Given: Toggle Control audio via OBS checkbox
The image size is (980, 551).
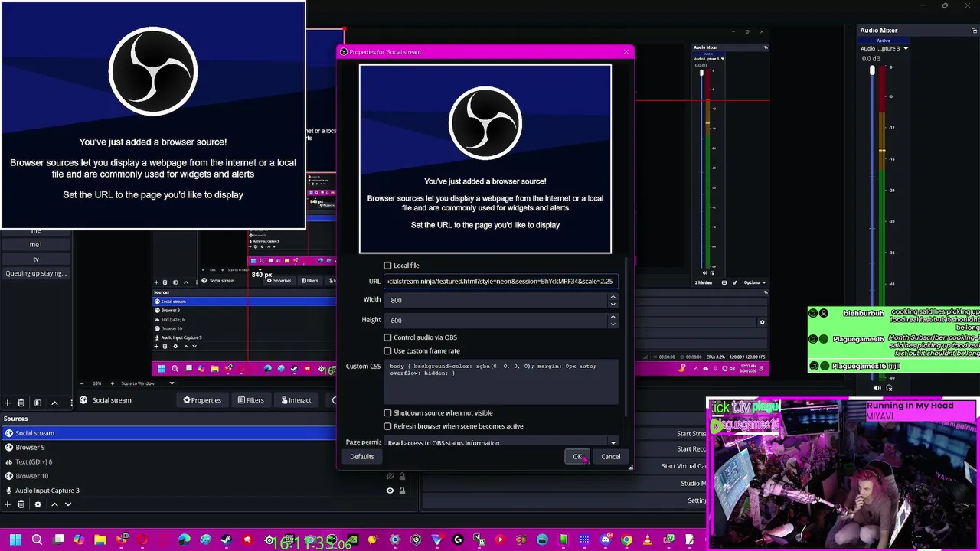Looking at the screenshot, I should [388, 337].
